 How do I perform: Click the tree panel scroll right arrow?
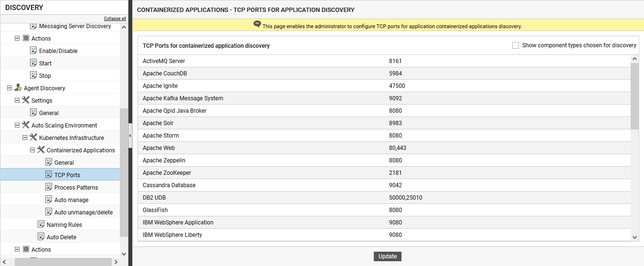(x=116, y=262)
